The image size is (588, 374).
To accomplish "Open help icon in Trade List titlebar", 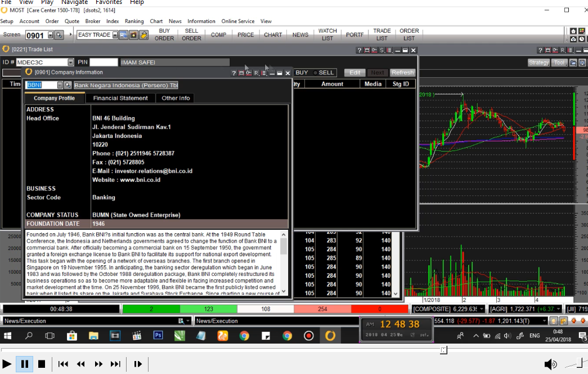I will pyautogui.click(x=359, y=50).
